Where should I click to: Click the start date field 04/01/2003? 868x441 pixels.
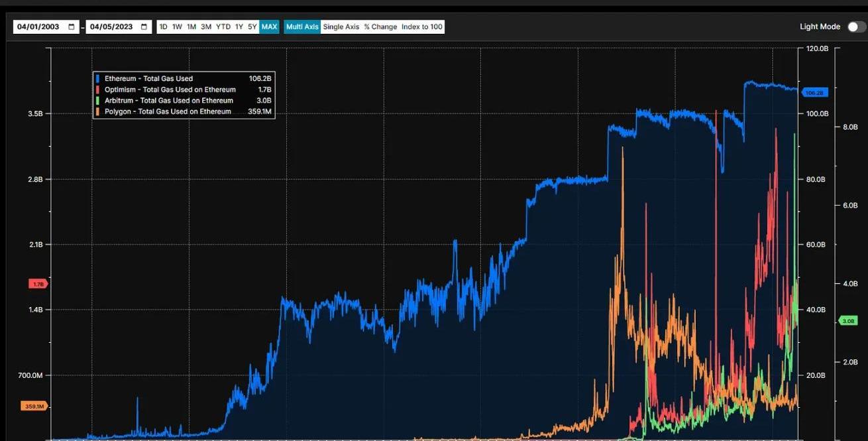[38, 27]
